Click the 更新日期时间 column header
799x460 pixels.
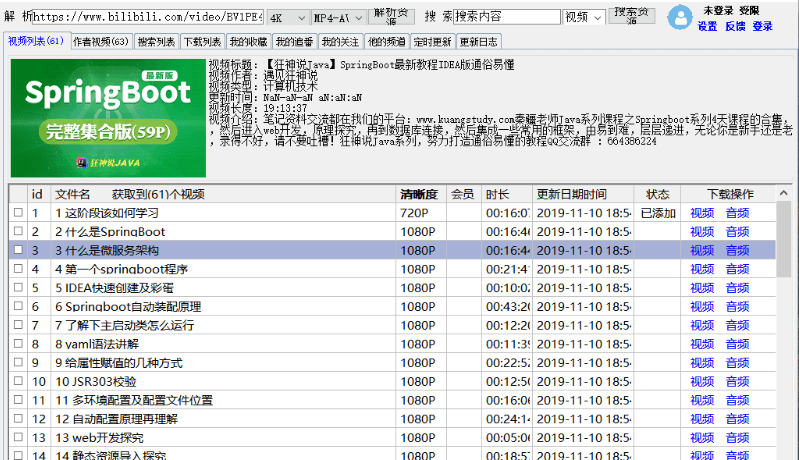point(582,194)
